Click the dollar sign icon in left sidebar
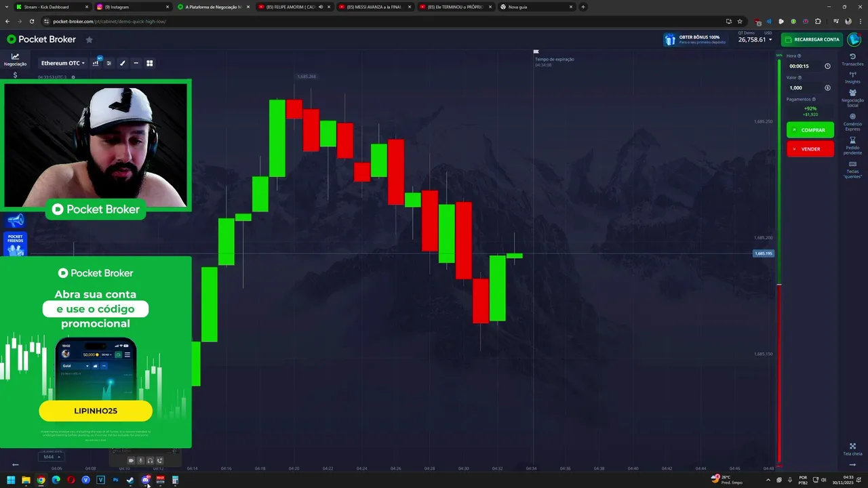The width and height of the screenshot is (868, 488). pos(15,75)
